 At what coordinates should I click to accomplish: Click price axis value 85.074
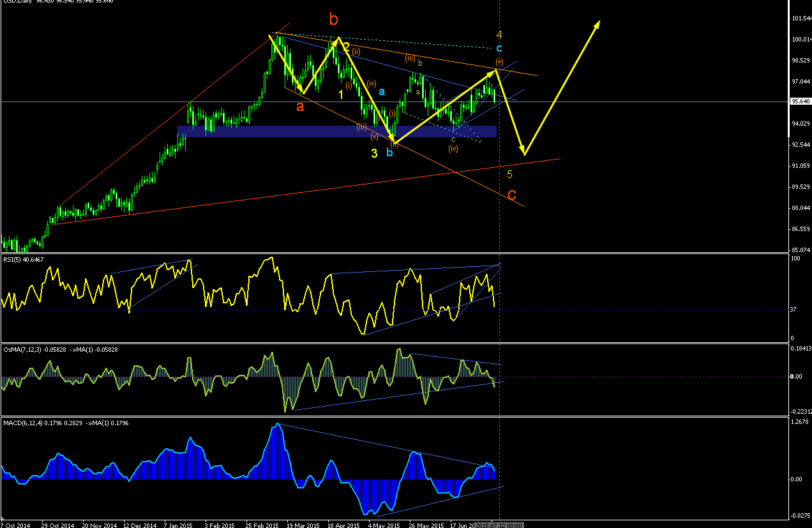coord(801,250)
